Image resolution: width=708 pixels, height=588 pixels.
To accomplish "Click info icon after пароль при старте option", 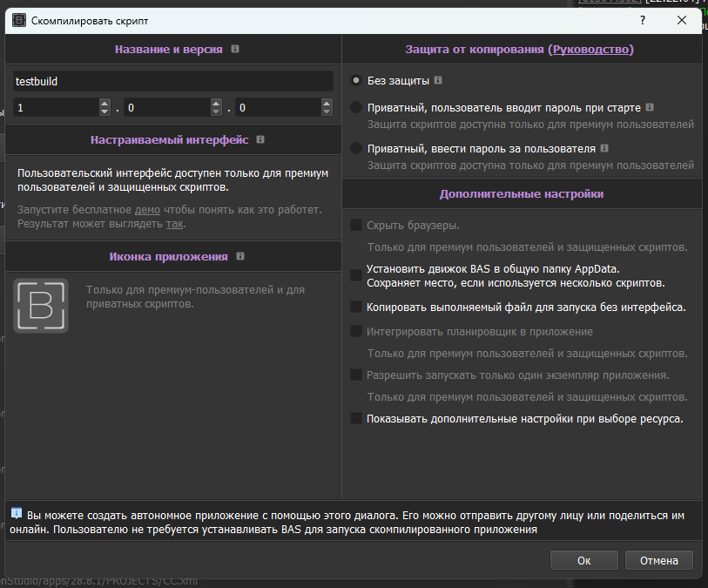I will pyautogui.click(x=650, y=108).
